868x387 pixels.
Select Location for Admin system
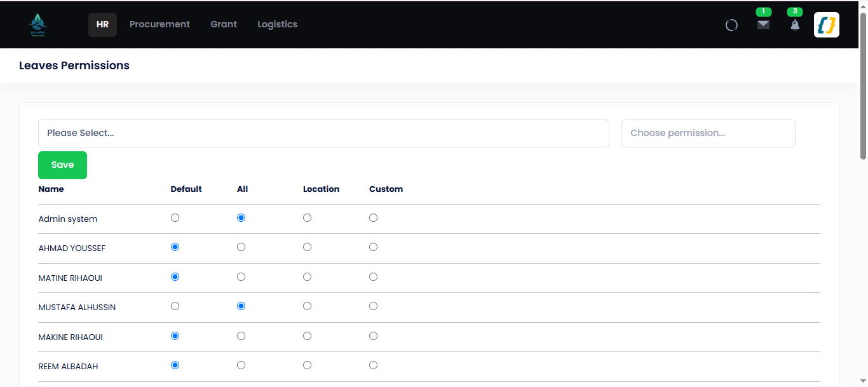308,218
